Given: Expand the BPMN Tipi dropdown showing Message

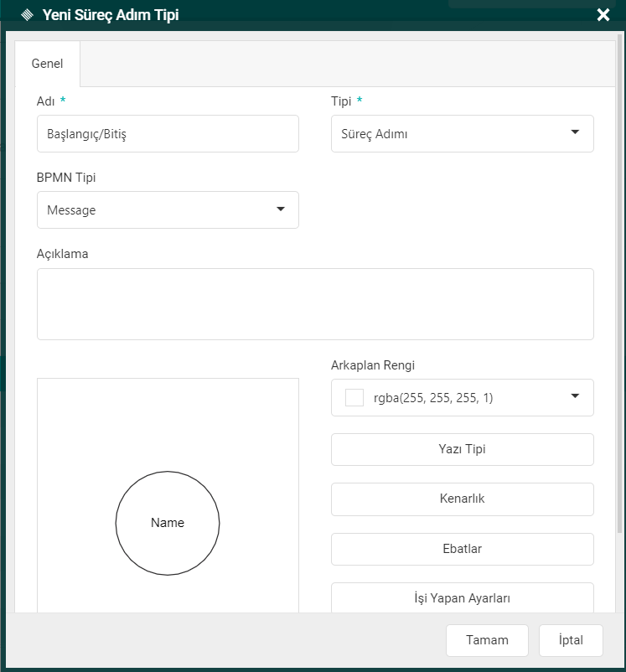Looking at the screenshot, I should click(159, 210).
